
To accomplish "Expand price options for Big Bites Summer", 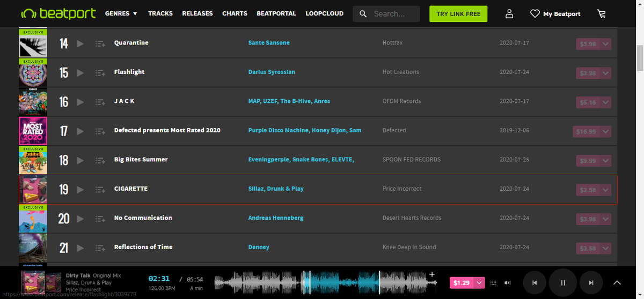I will pos(605,160).
